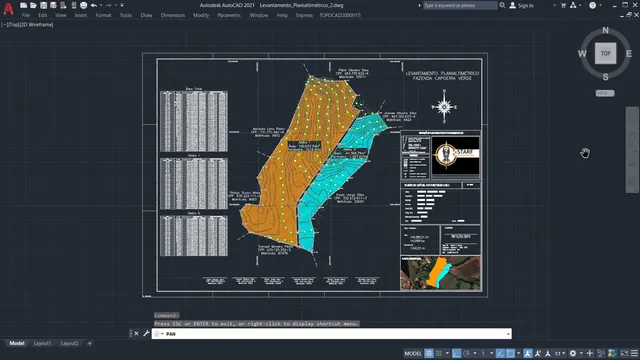Screen dimensions: 640x360
Task: Open the Parametric menu
Action: tap(229, 15)
